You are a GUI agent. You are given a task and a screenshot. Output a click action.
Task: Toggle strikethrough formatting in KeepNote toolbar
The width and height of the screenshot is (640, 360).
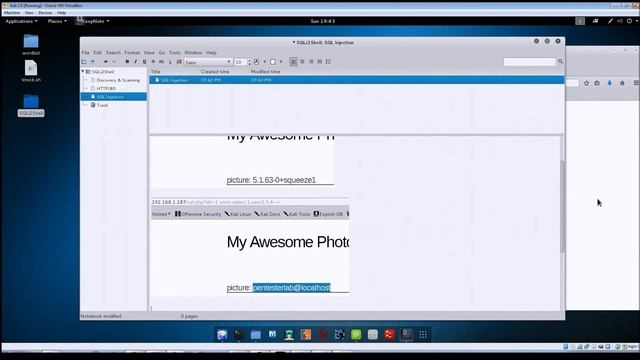[153, 62]
